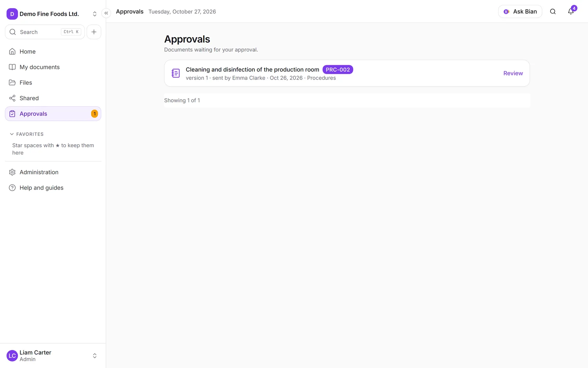Viewport: 588px width, 368px height.
Task: Click the Approvals clipboard icon in sidebar
Action: pos(12,114)
